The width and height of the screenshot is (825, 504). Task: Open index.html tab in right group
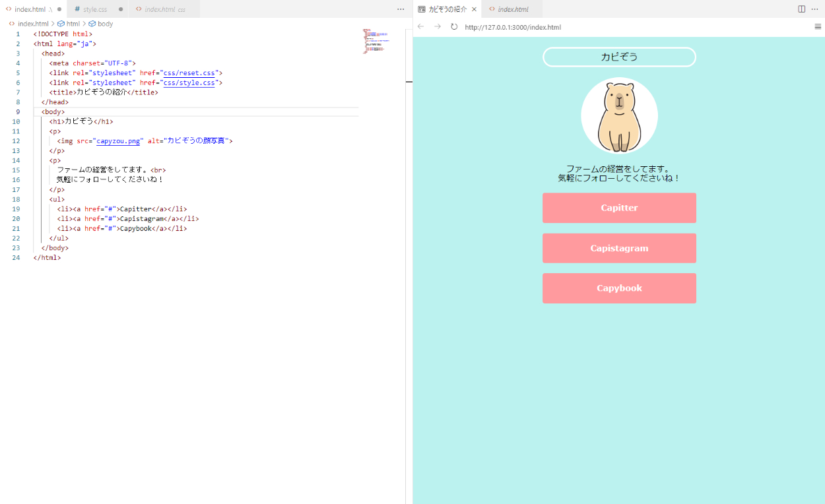(x=512, y=9)
